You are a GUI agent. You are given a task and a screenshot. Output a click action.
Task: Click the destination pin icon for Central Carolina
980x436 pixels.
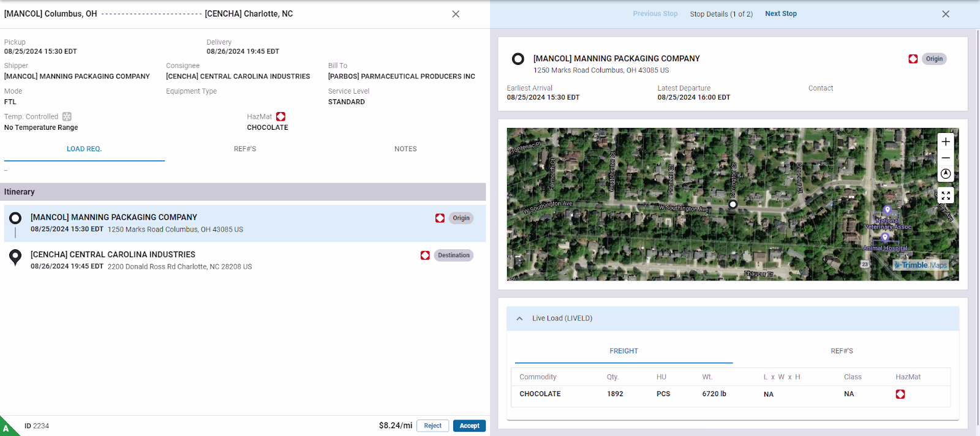15,257
